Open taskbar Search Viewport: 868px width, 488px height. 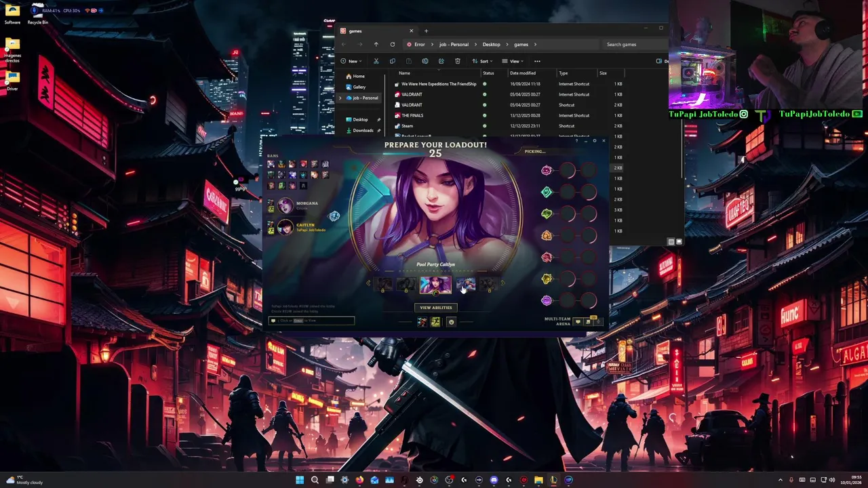pyautogui.click(x=315, y=480)
